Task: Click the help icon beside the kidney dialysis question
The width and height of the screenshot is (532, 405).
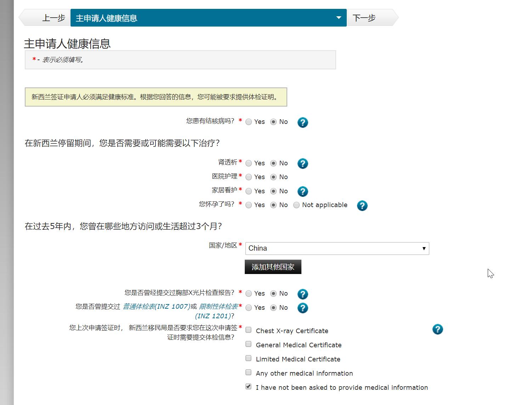Action: (x=302, y=164)
